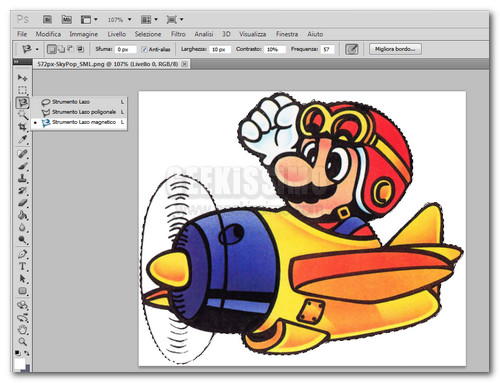Select the Rectangular Marquee tool
The width and height of the screenshot is (500, 383).
click(x=22, y=90)
